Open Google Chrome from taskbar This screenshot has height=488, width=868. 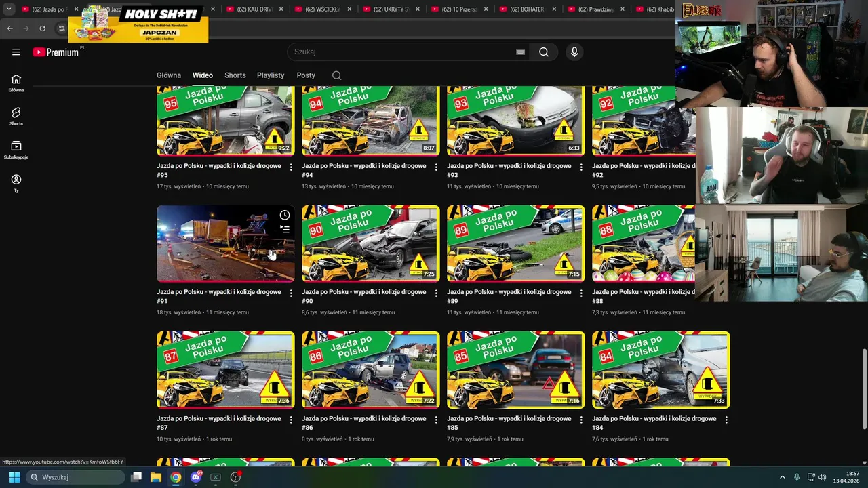pyautogui.click(x=176, y=477)
